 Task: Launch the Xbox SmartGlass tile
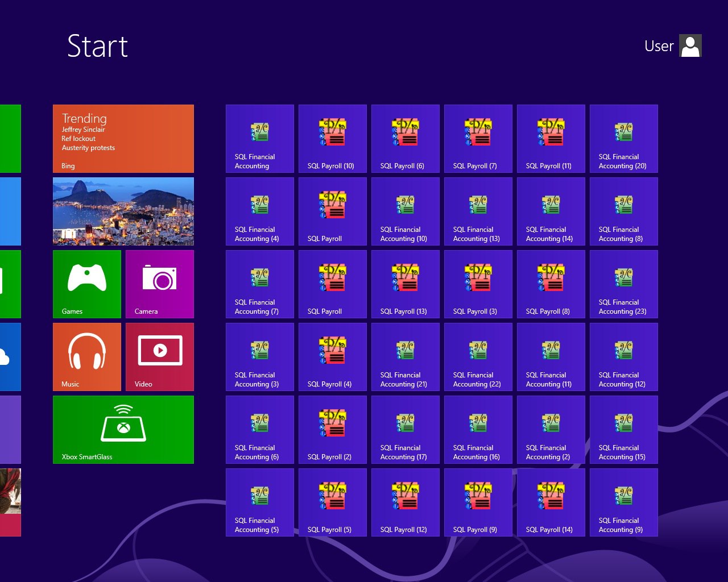coord(123,430)
